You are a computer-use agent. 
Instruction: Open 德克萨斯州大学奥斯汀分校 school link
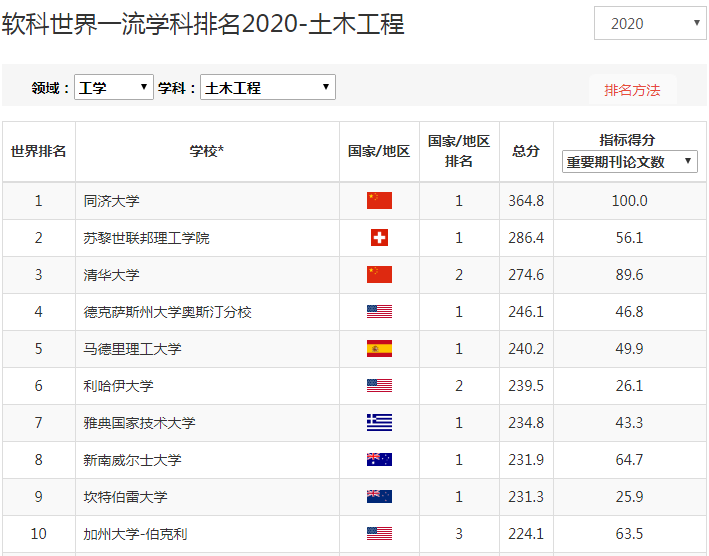(x=167, y=312)
